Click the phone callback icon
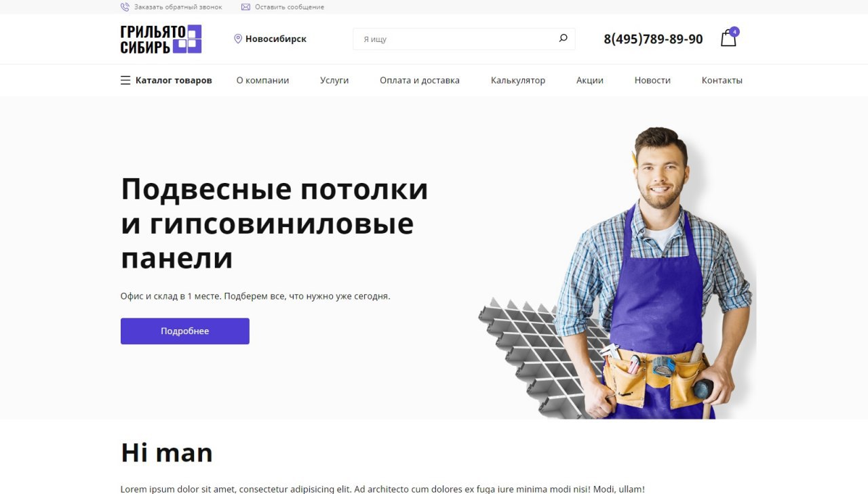 click(x=125, y=7)
